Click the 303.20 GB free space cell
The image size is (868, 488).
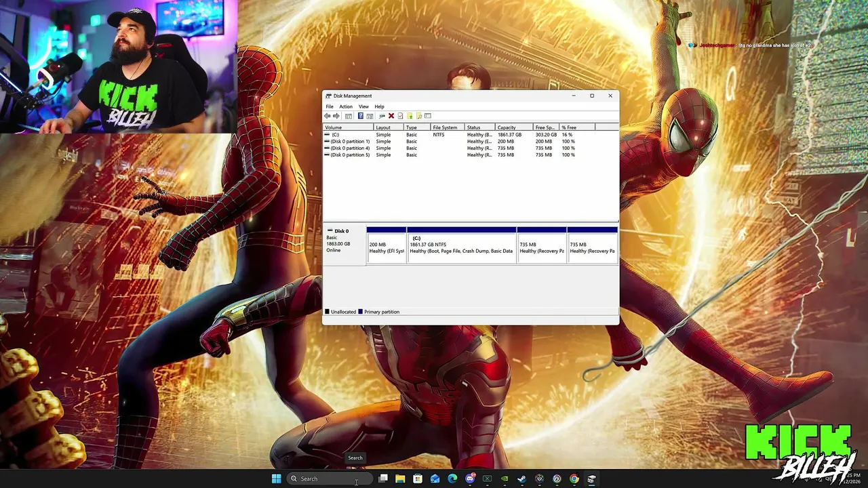(x=546, y=135)
